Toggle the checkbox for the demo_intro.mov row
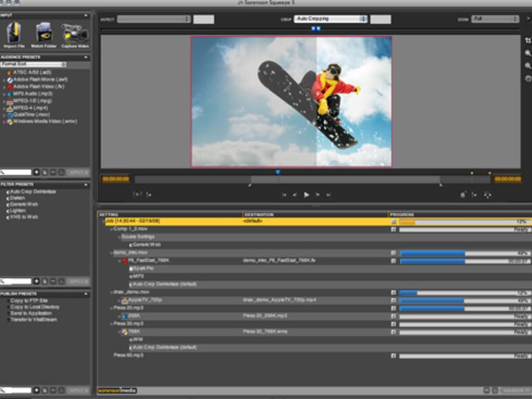The width and height of the screenshot is (532, 399). click(x=394, y=253)
